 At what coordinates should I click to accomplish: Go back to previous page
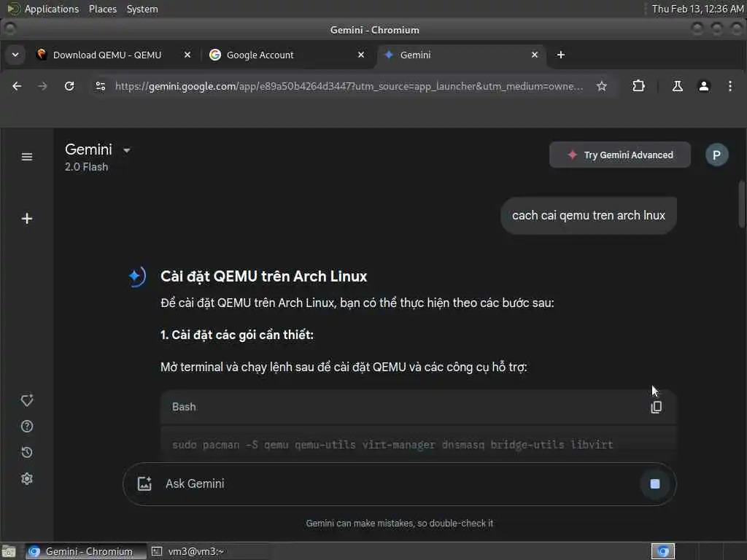17,86
